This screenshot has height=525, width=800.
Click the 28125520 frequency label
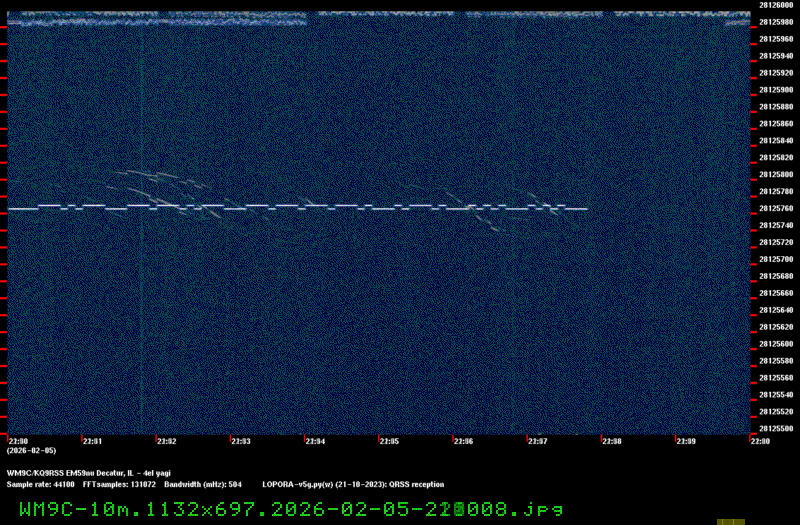[x=776, y=412]
